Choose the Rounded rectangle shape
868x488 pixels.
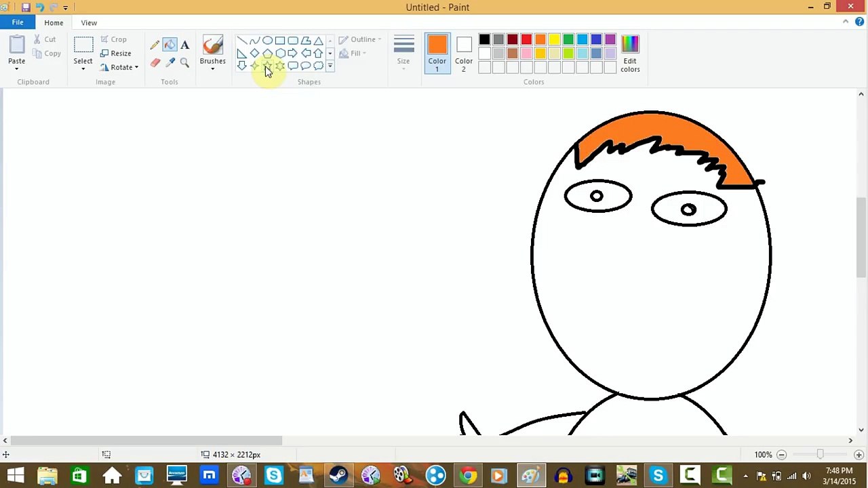click(x=293, y=41)
